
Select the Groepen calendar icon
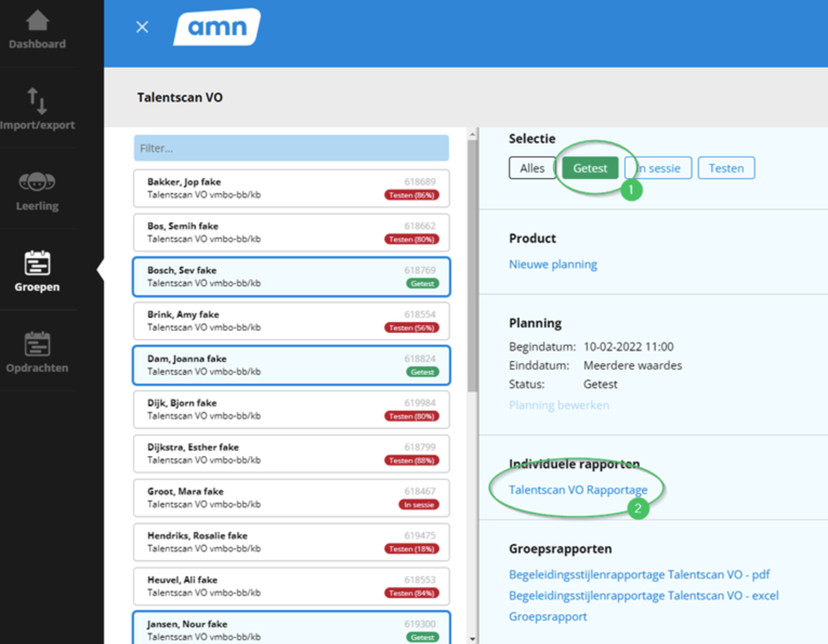pyautogui.click(x=37, y=264)
